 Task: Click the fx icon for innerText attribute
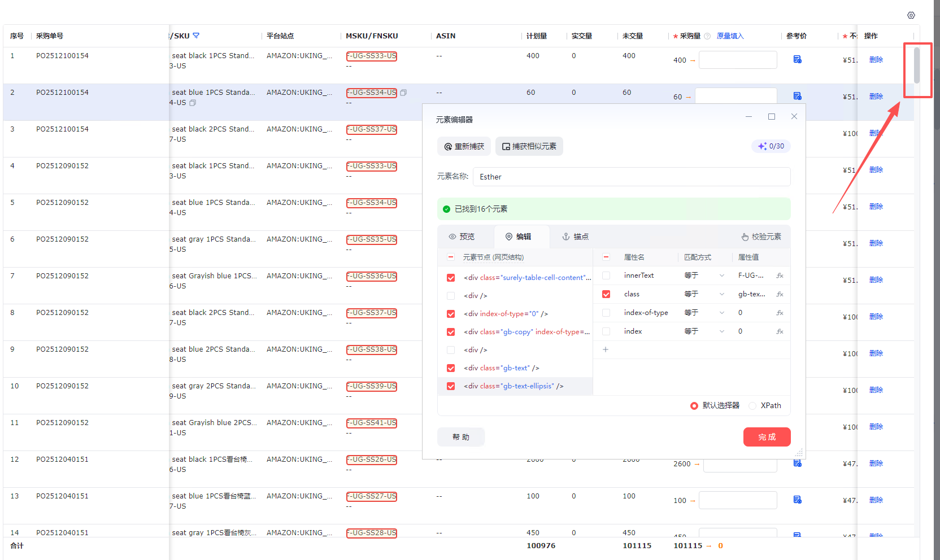click(780, 275)
